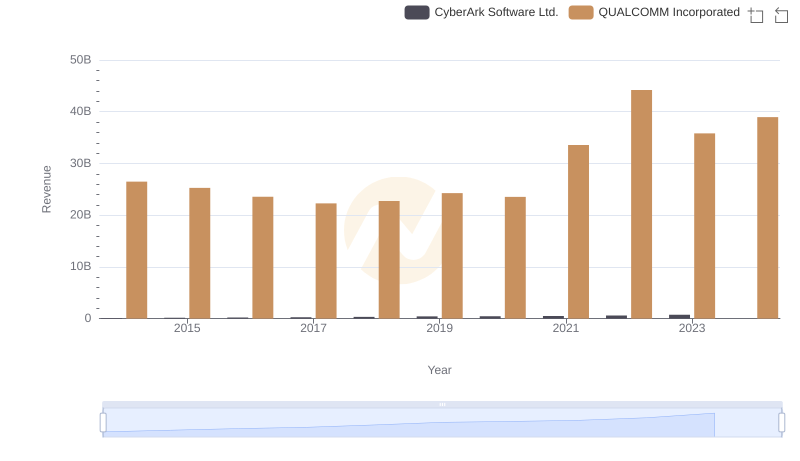Click the small CyberArk bar for 2021

tap(554, 317)
